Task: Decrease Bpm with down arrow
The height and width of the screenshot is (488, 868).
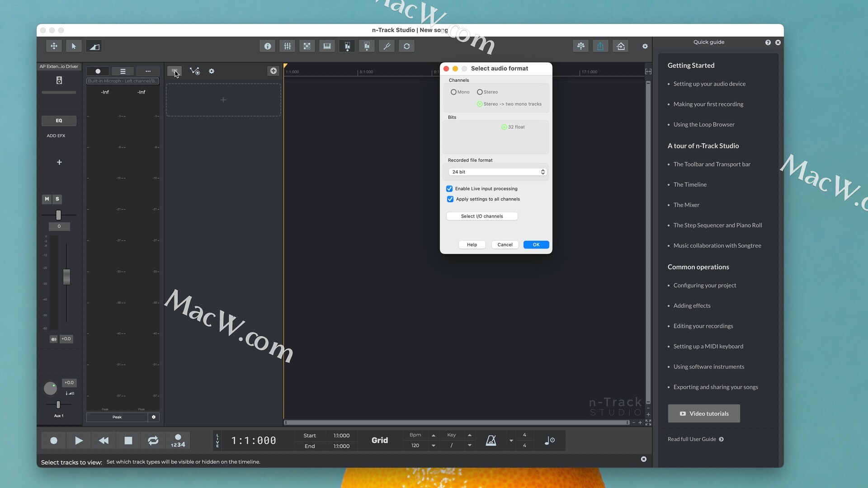Action: tap(434, 446)
